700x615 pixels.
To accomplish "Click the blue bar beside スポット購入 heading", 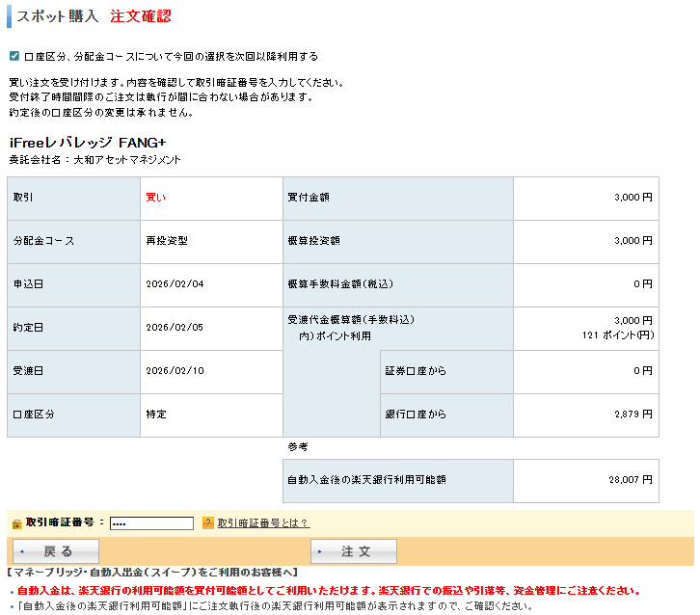I will 10,17.
